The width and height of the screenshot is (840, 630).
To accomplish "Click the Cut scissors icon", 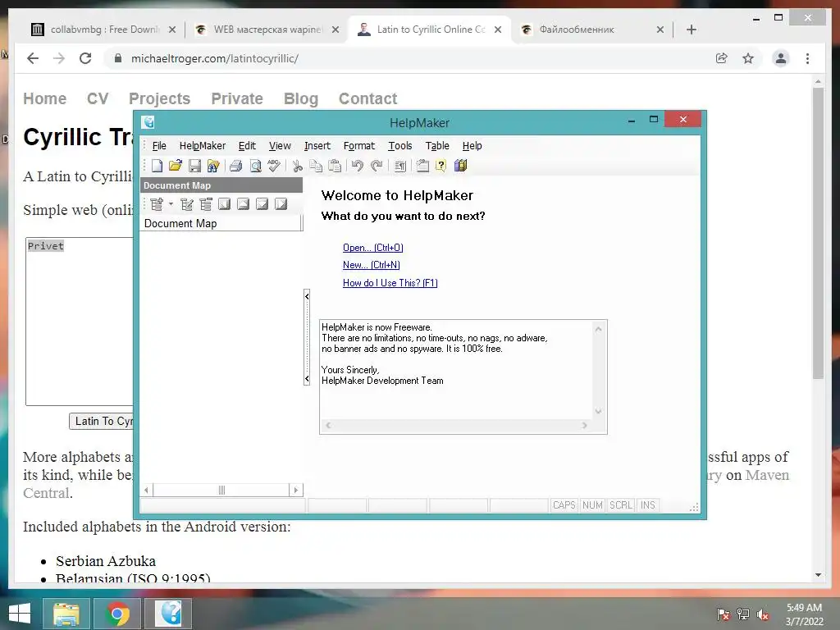I will (x=297, y=166).
